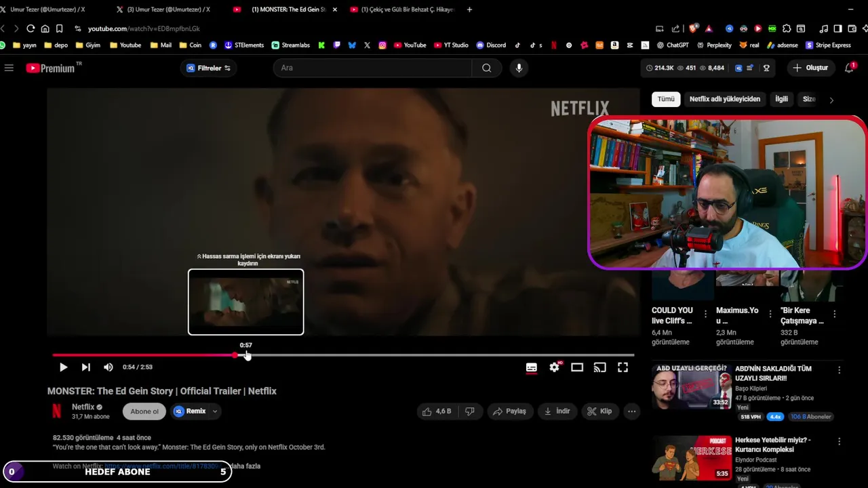This screenshot has width=868, height=488.
Task: Seek on the red video progress bar
Action: coord(343,354)
